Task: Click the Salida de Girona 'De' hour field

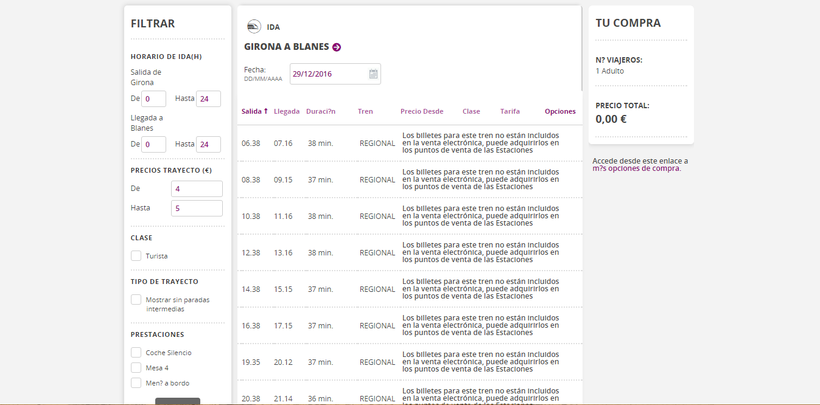Action: tap(154, 98)
